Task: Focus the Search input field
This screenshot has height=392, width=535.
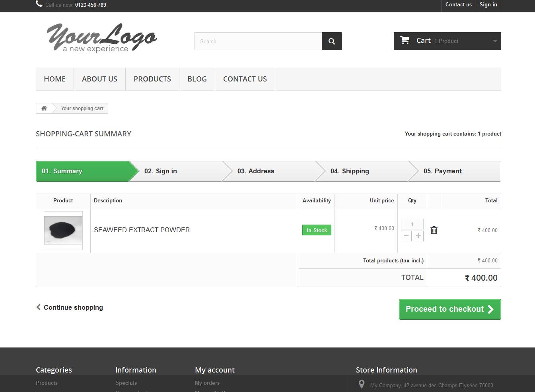Action: coord(258,41)
